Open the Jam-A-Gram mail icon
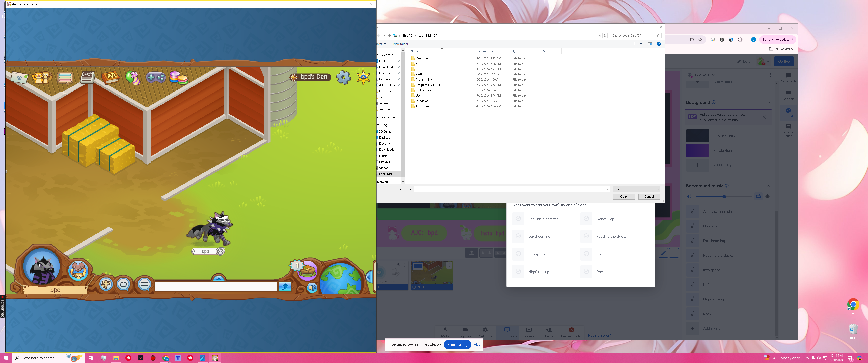This screenshot has width=868, height=363. point(19,78)
